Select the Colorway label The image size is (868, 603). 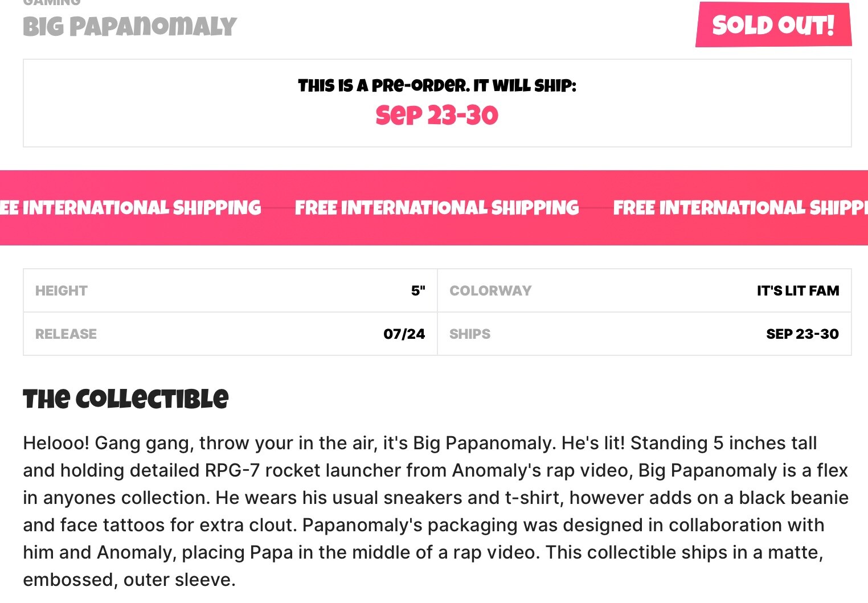pyautogui.click(x=490, y=291)
